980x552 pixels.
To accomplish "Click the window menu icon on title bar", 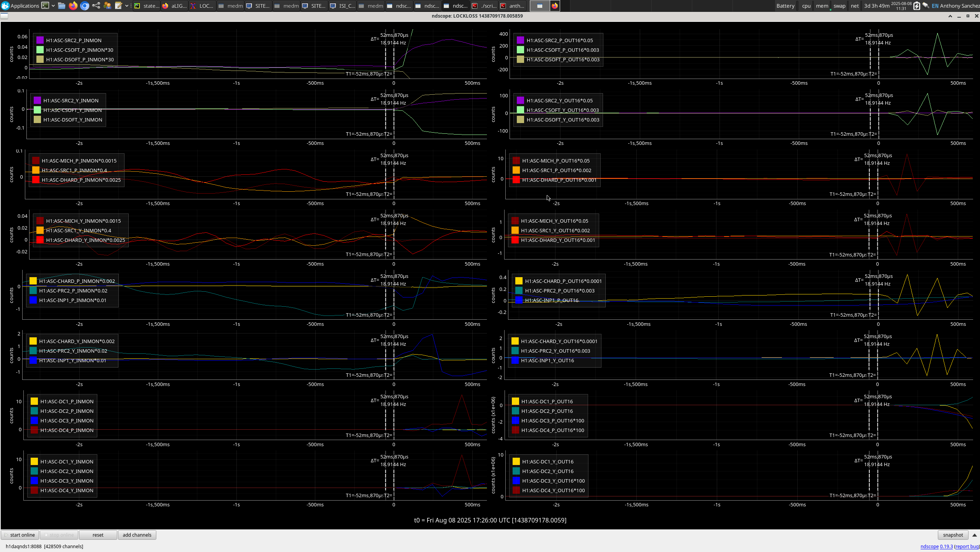I will coord(4,16).
